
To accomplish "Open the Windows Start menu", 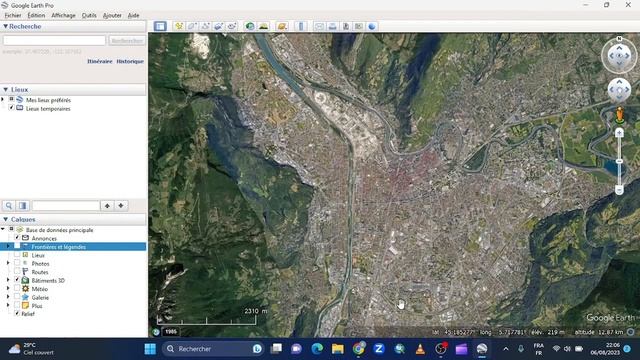I will (150, 349).
